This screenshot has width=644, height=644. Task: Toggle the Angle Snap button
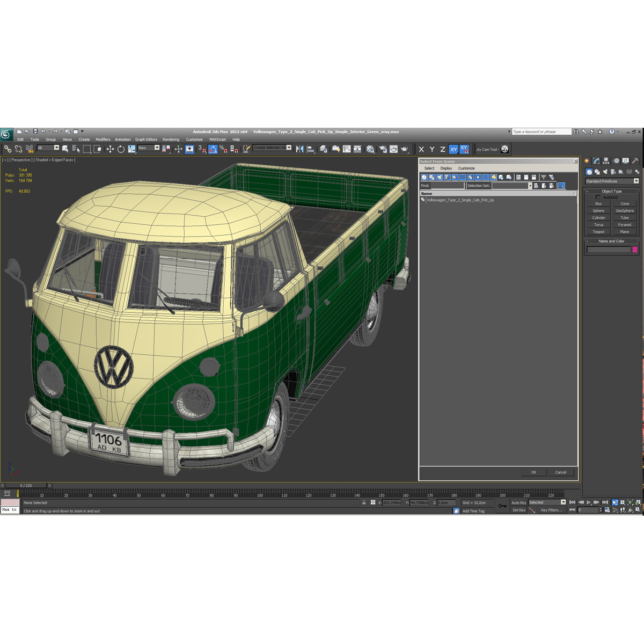[213, 149]
